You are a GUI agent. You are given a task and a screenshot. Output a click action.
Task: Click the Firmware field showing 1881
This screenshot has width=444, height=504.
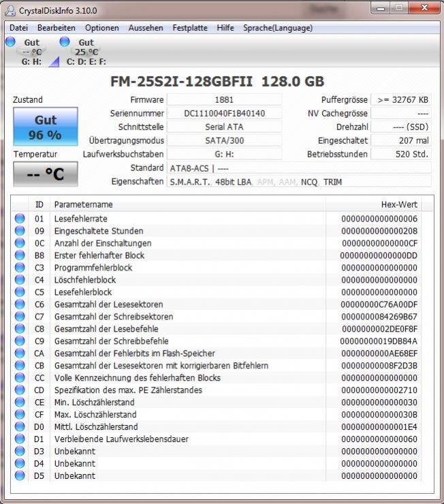point(224,99)
